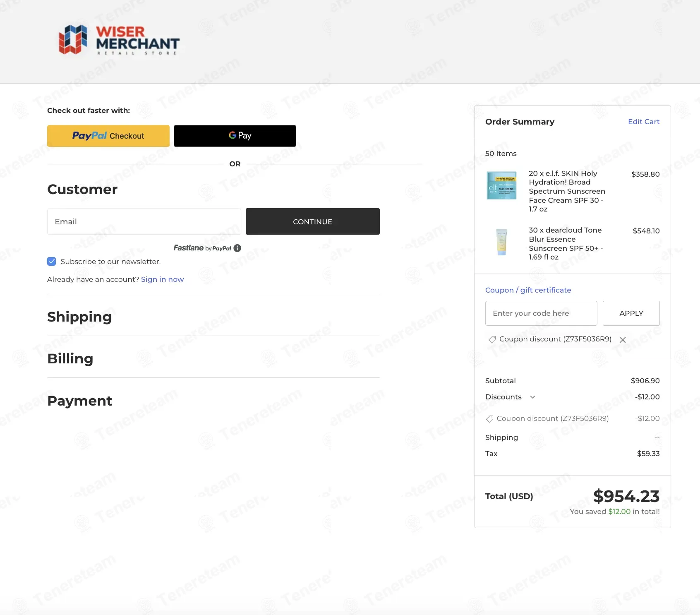Viewport: 700px width, 615px height.
Task: Collapse the Discounts chevron
Action: (532, 397)
